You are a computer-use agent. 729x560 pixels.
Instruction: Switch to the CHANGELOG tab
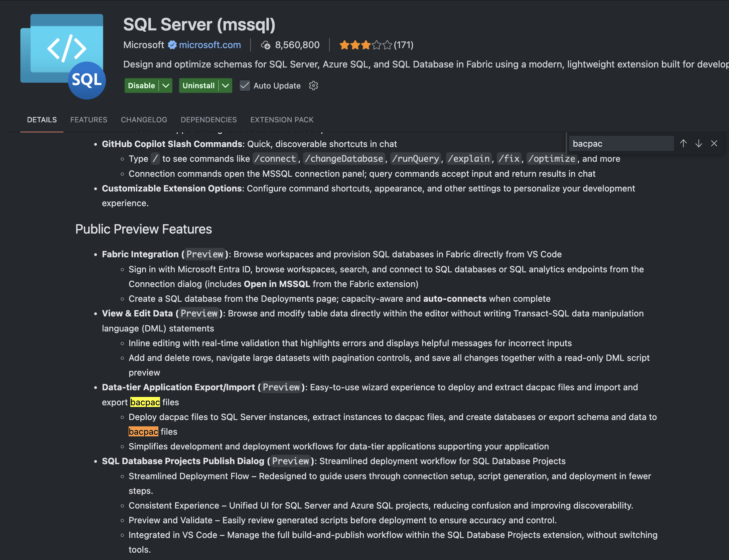[x=144, y=120]
